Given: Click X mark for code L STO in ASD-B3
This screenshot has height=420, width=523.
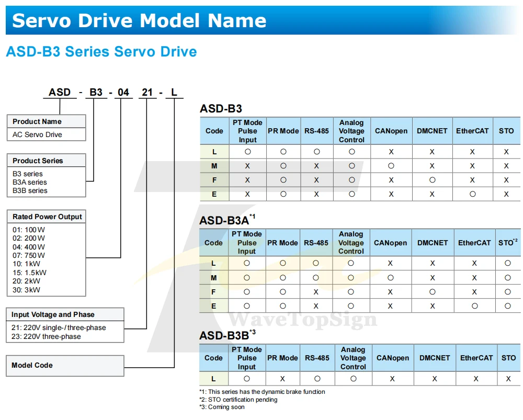Looking at the screenshot, I should click(506, 152).
